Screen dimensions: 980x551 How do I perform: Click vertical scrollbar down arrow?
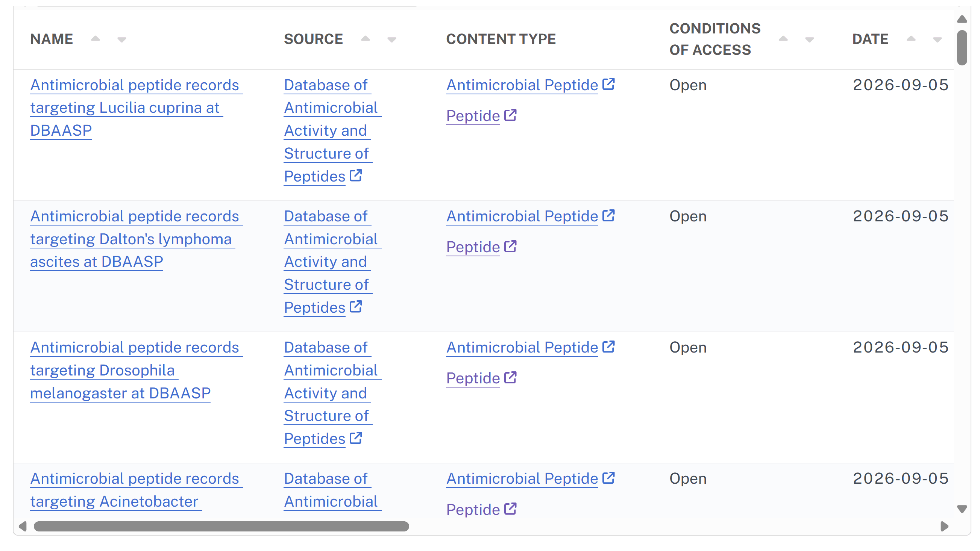coord(962,509)
